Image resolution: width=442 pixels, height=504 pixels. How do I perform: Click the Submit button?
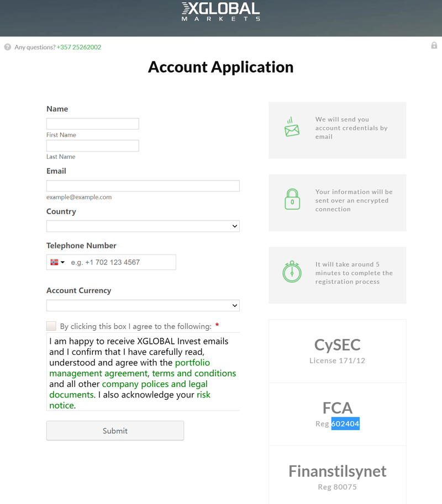pos(115,431)
